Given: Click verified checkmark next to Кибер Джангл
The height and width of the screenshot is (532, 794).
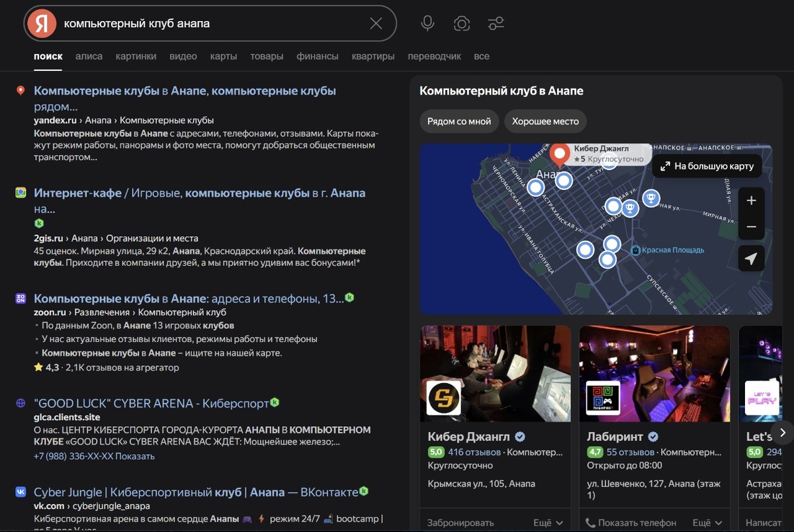Looking at the screenshot, I should tap(520, 437).
